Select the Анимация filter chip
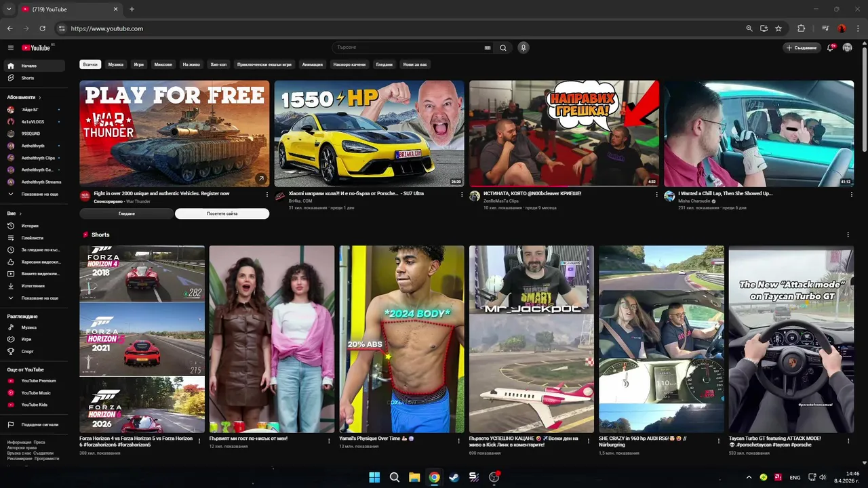Image resolution: width=868 pixels, height=488 pixels. pyautogui.click(x=313, y=64)
